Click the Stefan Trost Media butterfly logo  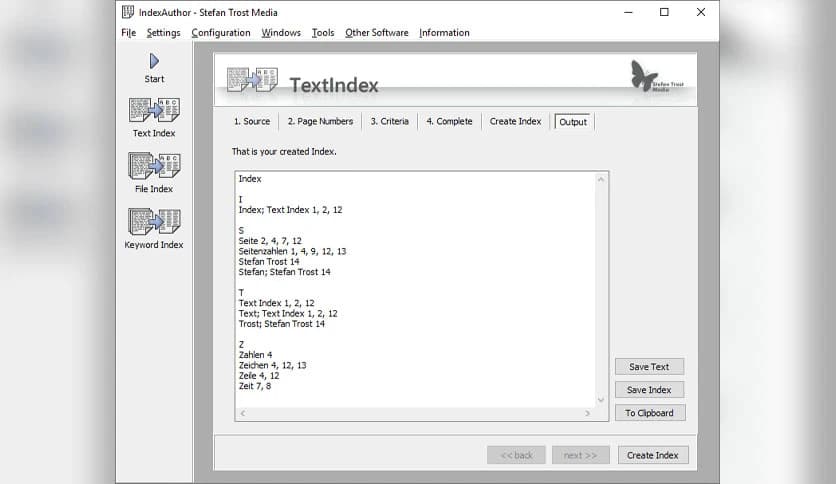656,76
